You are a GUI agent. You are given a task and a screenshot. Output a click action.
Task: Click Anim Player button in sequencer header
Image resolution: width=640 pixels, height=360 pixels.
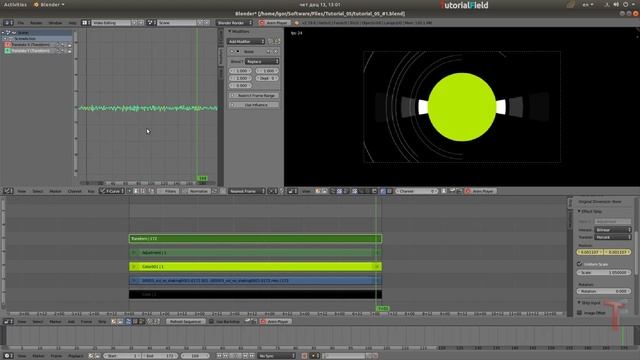275,322
